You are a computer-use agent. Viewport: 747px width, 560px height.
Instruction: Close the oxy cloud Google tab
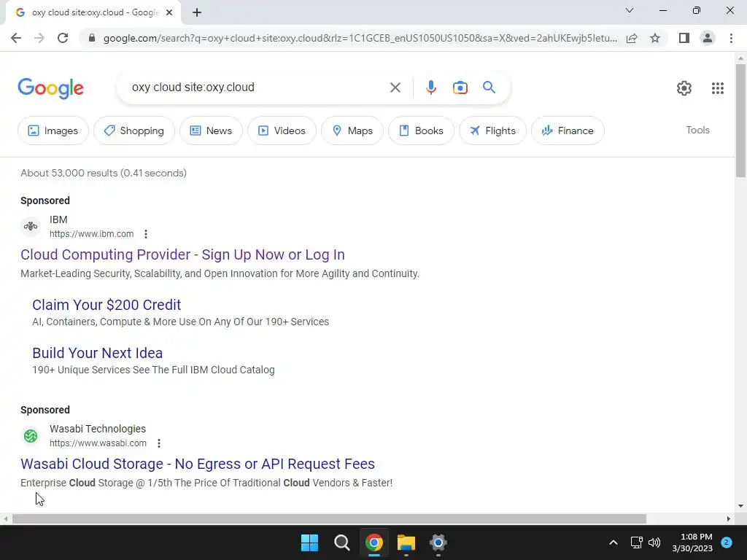pyautogui.click(x=169, y=13)
